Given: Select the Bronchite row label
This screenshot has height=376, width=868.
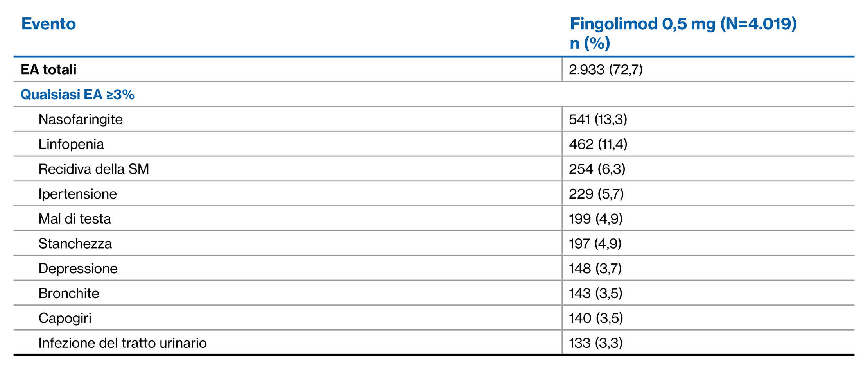Looking at the screenshot, I should (69, 293).
